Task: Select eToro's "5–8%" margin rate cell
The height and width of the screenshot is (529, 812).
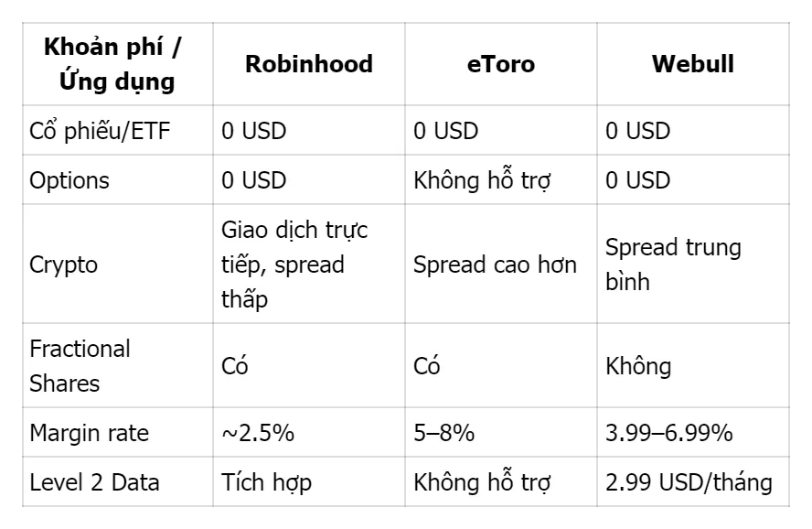Action: [443, 433]
